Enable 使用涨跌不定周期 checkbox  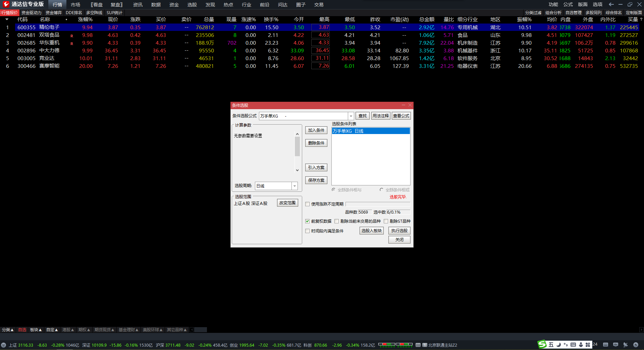coord(307,204)
